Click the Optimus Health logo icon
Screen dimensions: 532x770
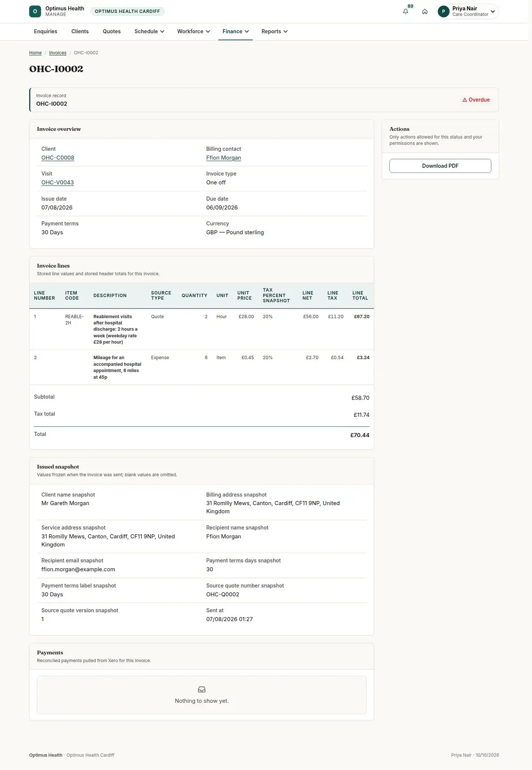[35, 12]
